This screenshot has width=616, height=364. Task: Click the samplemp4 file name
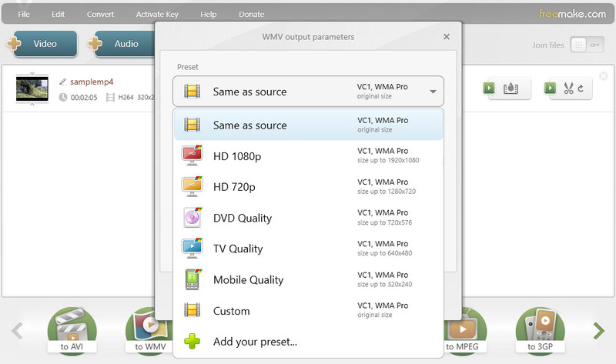[x=92, y=82]
